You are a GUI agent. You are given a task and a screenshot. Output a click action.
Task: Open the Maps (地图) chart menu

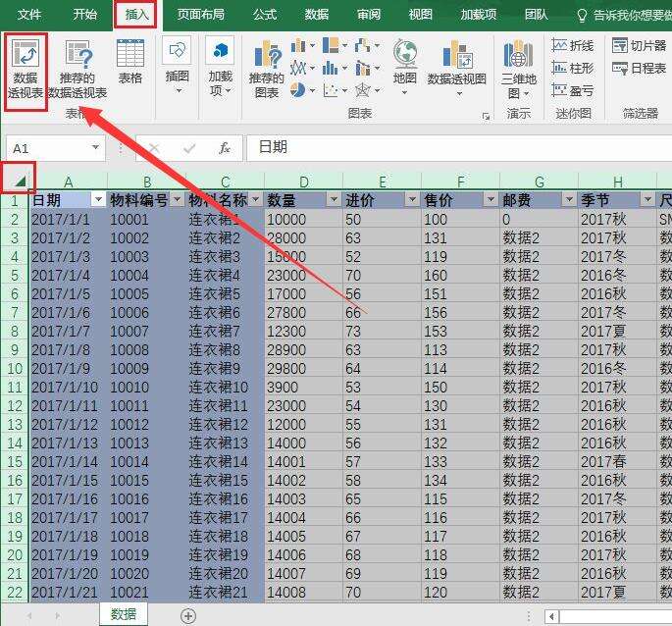point(404,67)
